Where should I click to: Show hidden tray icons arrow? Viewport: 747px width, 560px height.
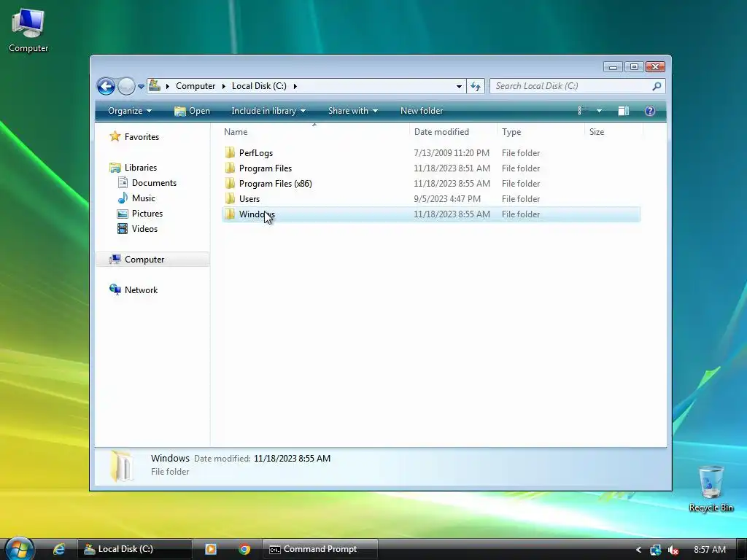pos(638,550)
